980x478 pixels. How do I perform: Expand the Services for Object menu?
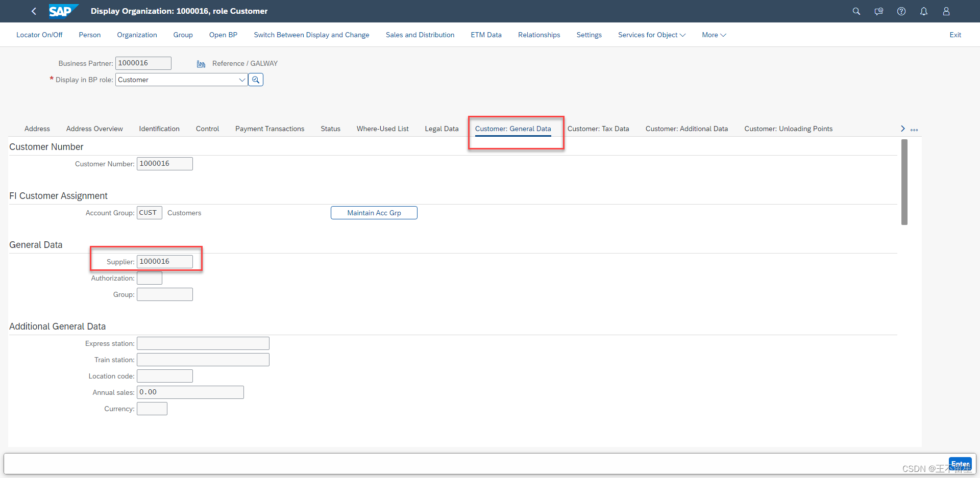[x=651, y=35]
